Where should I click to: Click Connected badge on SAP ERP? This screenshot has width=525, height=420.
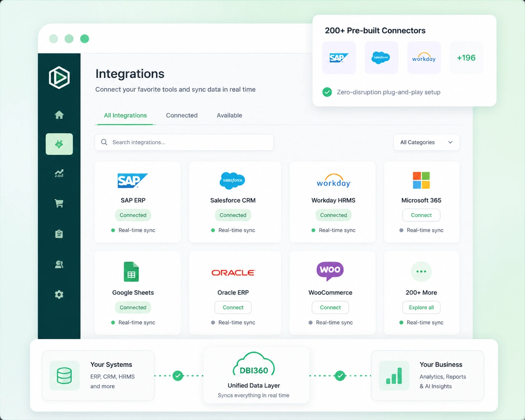coord(133,215)
